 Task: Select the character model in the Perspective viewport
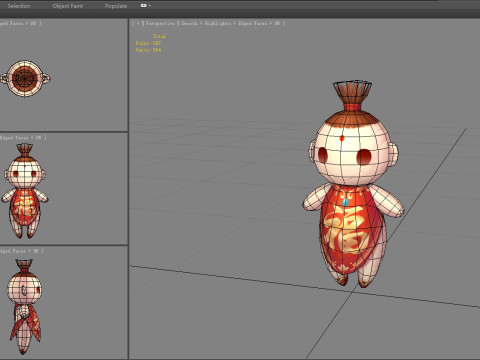click(353, 184)
